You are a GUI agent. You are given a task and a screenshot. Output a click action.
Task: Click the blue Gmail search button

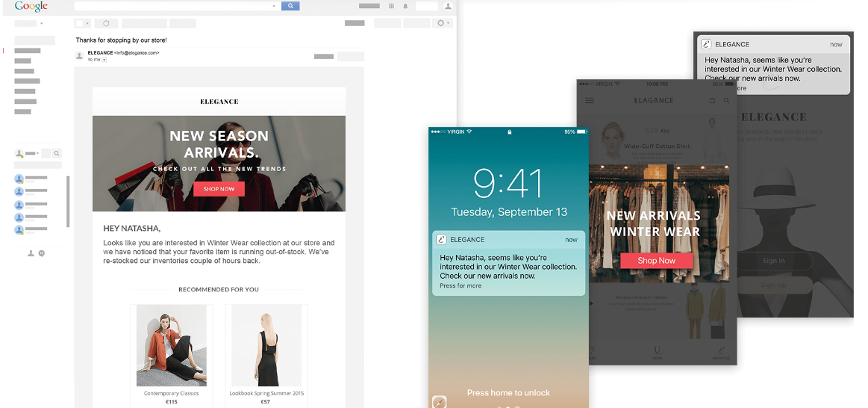290,6
